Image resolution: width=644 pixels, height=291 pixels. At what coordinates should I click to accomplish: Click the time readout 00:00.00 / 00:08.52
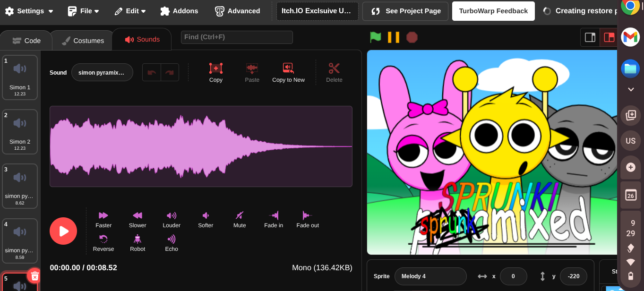click(x=83, y=268)
